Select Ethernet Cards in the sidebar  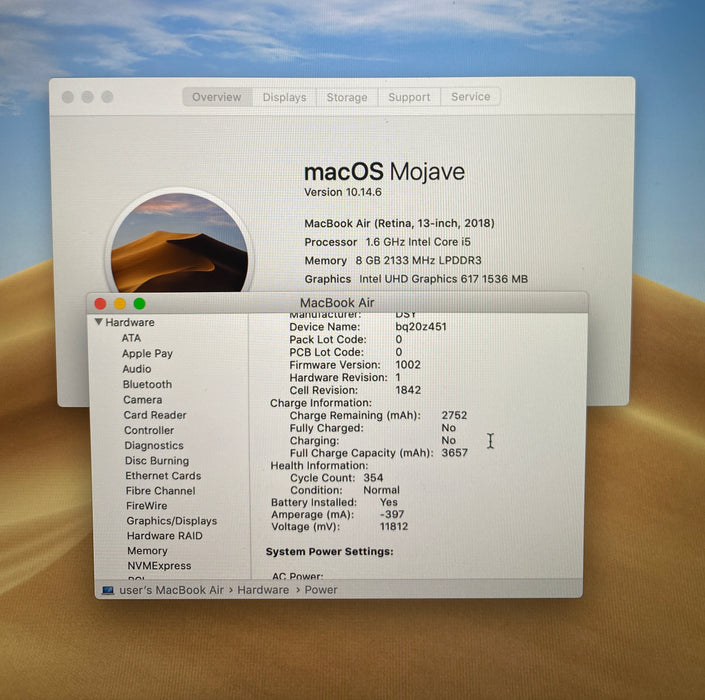coord(163,476)
